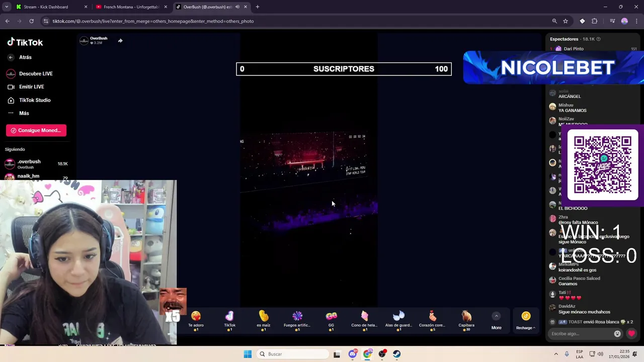
Task: Send the es maíz corn gift
Action: pyautogui.click(x=264, y=320)
